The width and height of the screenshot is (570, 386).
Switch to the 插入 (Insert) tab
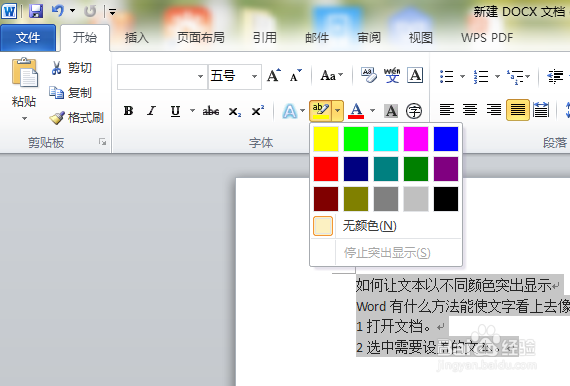point(137,38)
